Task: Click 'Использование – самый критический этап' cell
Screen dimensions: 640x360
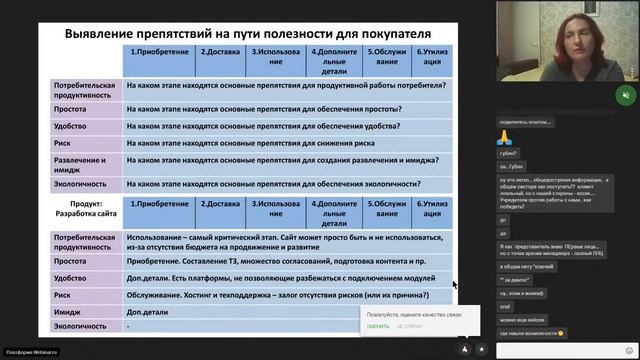Action: click(x=287, y=242)
